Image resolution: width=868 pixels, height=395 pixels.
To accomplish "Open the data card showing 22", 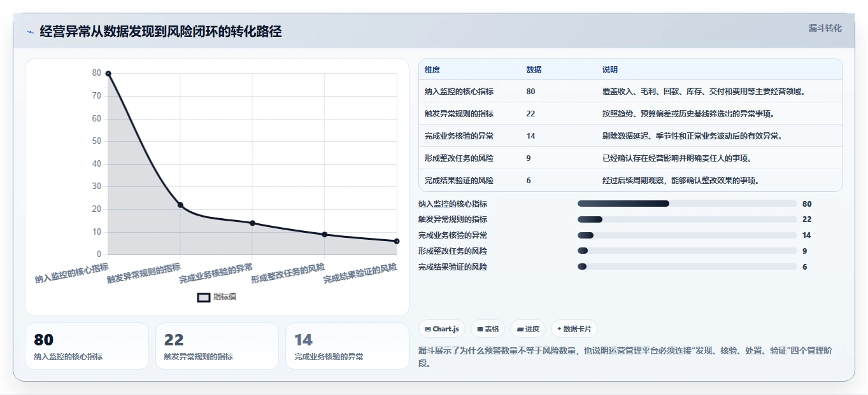I will coord(217,346).
